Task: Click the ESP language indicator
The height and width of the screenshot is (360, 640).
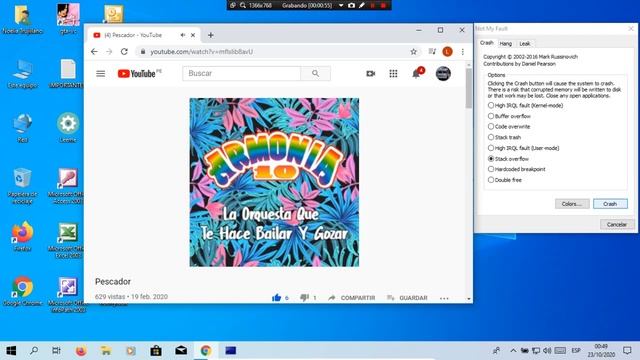Action: click(x=576, y=351)
